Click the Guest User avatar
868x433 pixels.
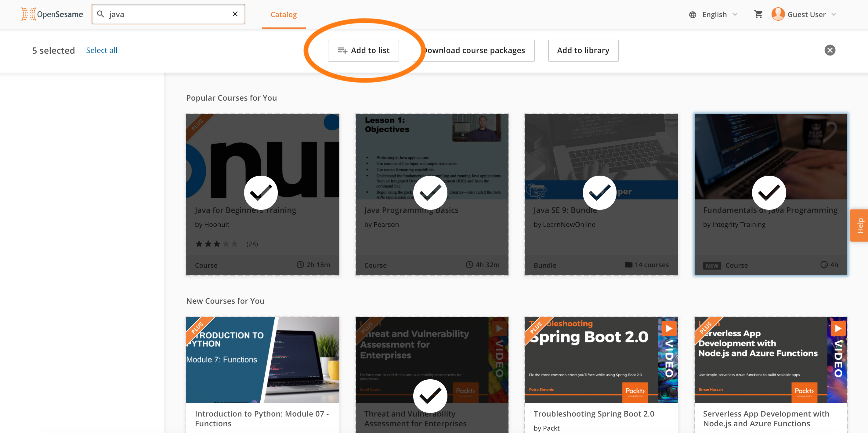(x=778, y=14)
